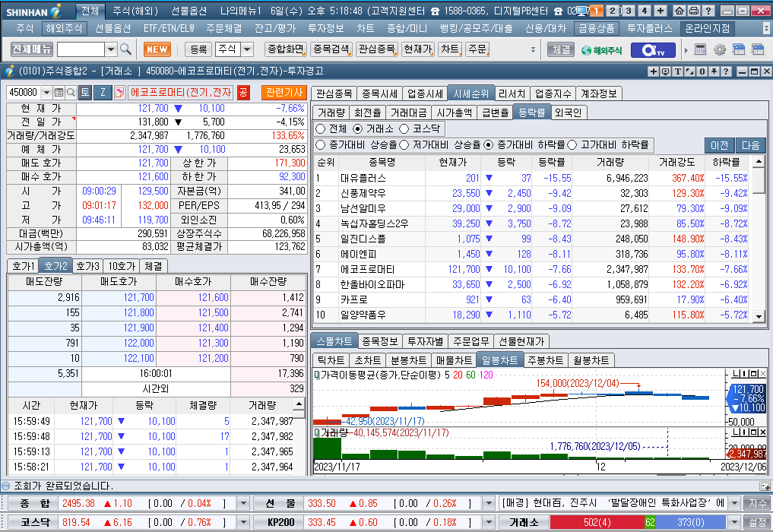Open the 선물 ticker dropdown

coord(489,503)
